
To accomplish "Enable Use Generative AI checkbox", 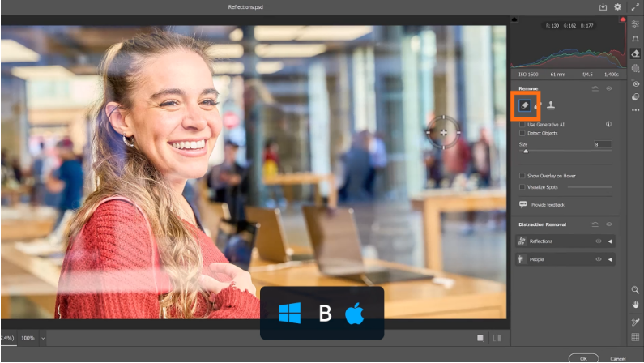I will tap(522, 125).
